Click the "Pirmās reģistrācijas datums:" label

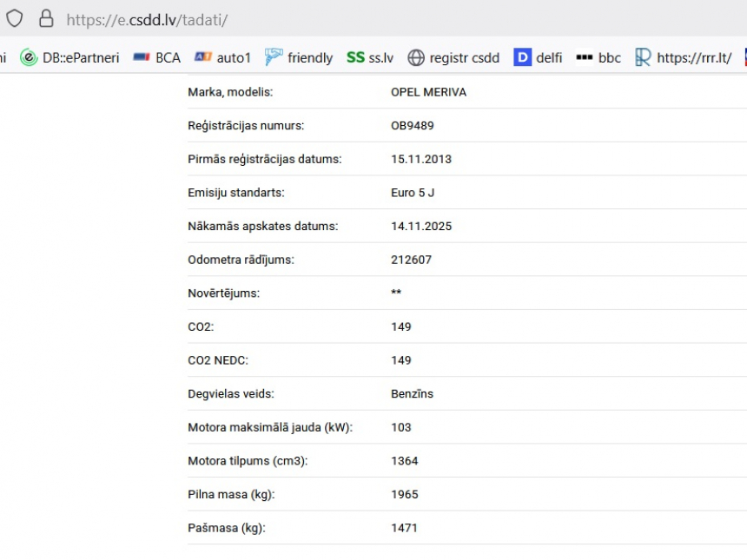265,159
